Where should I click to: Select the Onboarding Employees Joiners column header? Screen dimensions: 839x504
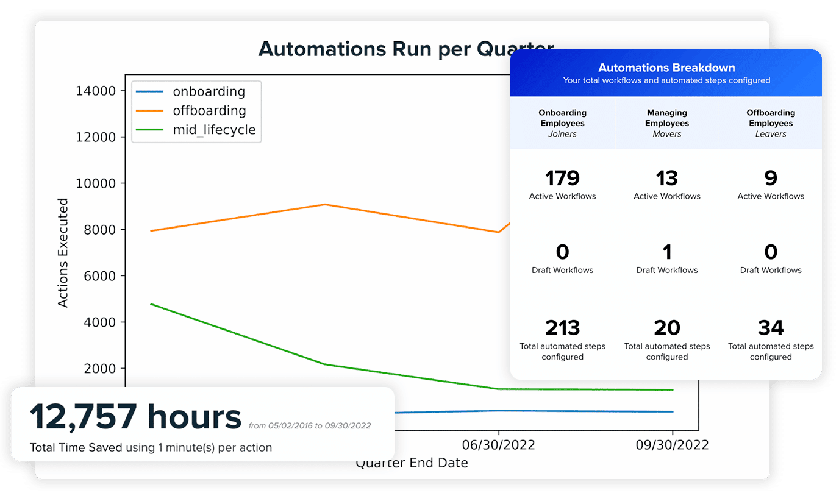click(x=562, y=122)
